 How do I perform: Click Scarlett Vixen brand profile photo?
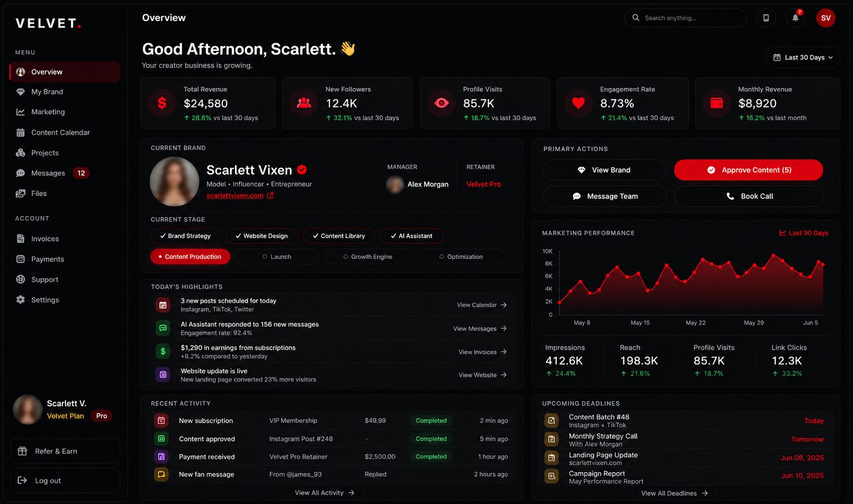(174, 181)
